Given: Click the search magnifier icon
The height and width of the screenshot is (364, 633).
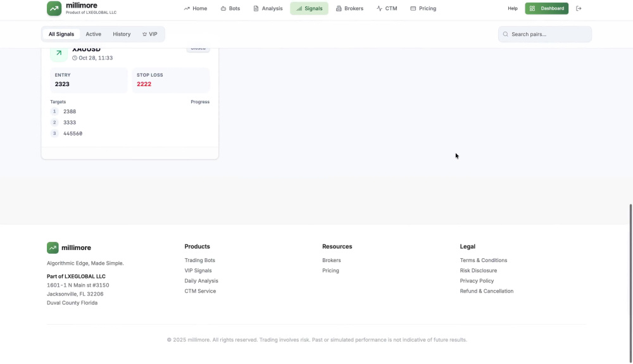Looking at the screenshot, I should (505, 34).
